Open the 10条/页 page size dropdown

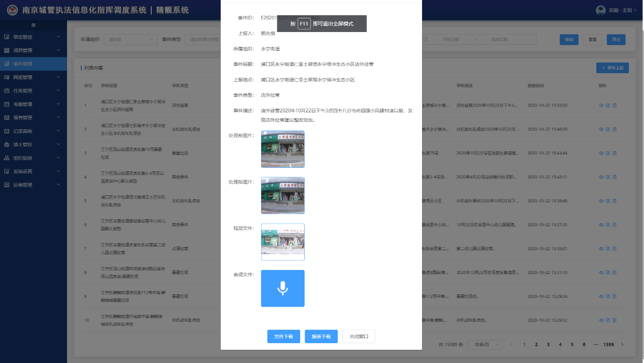click(484, 344)
